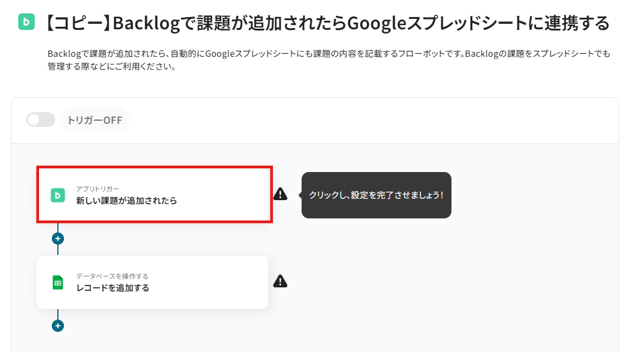This screenshot has width=644, height=352.
Task: Click the Google Sheets icon in the record card
Action: point(58,282)
